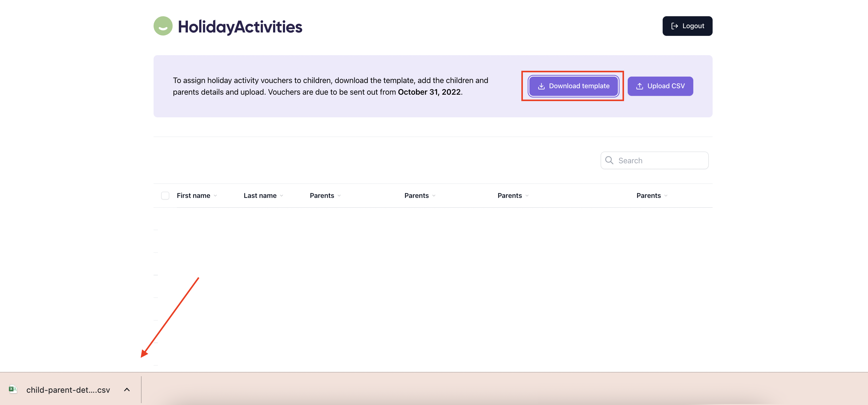The image size is (868, 405).
Task: Open the fourth Parents column sort chevron
Action: [x=665, y=196]
